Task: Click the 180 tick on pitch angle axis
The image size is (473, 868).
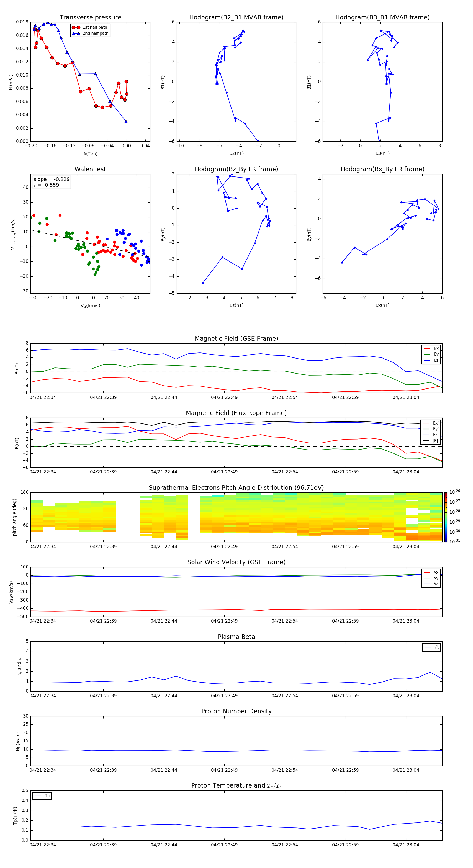Action: tap(25, 492)
